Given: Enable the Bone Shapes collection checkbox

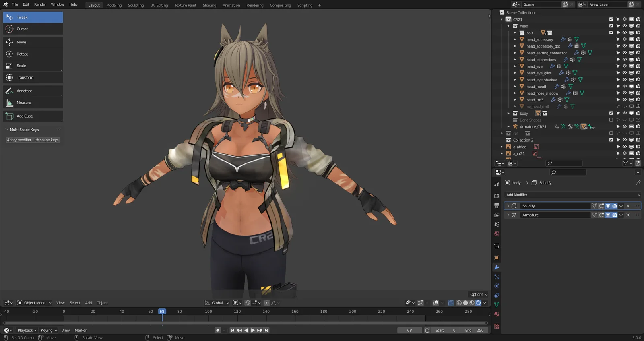Looking at the screenshot, I should point(611,120).
